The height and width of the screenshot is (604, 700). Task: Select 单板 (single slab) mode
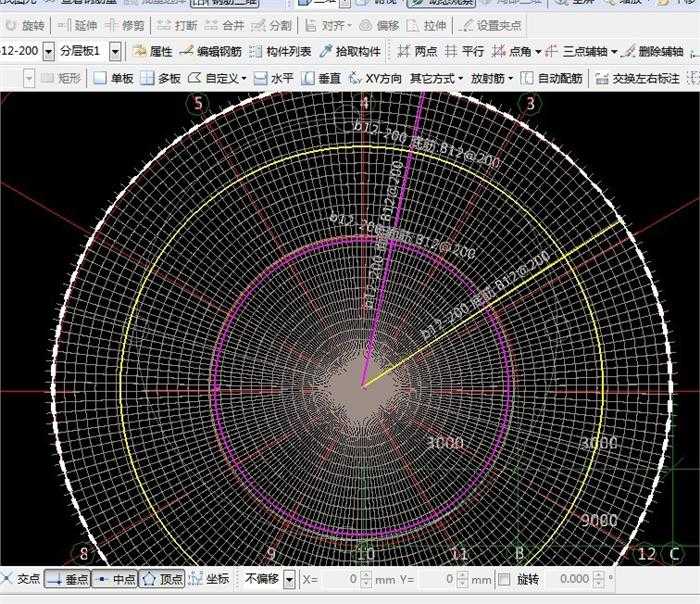coord(113,79)
